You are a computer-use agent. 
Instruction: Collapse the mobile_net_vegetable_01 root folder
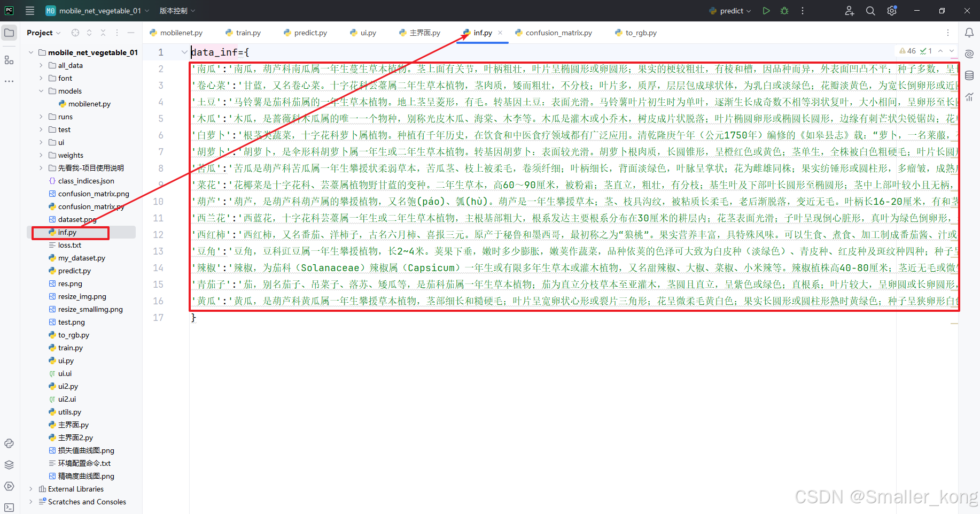[x=30, y=52]
